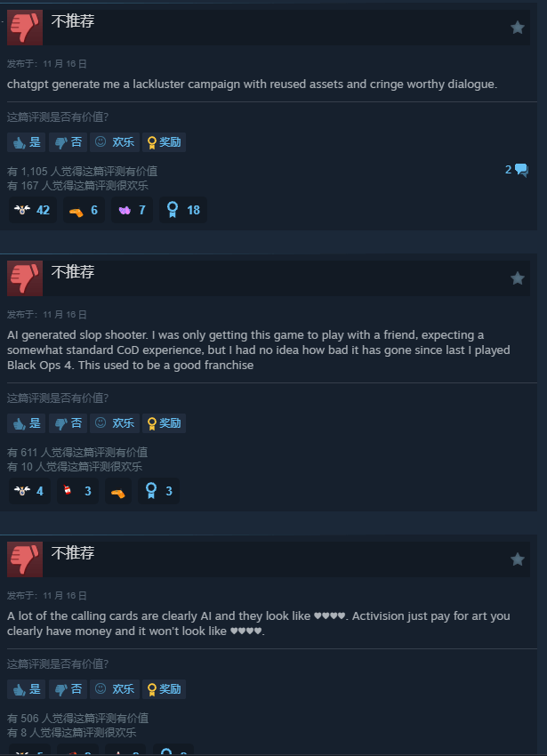
Task: Click the red award badge with 3
Action: tap(77, 491)
